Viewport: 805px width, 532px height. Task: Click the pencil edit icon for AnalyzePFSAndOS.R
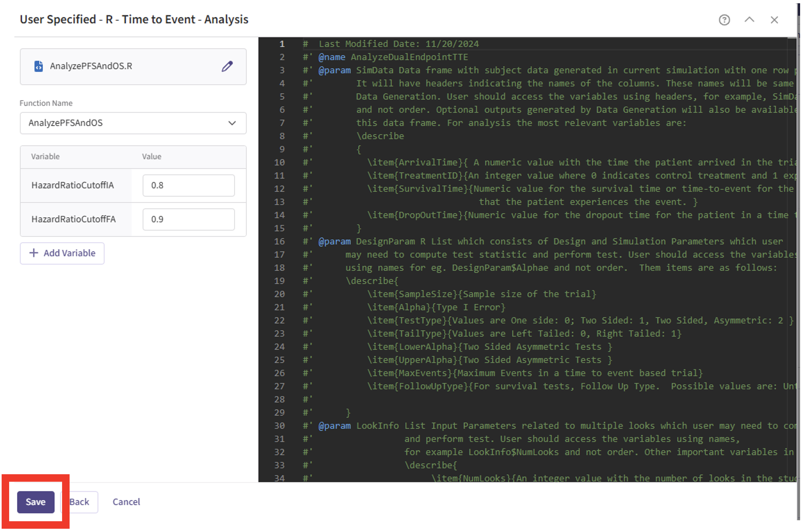pos(227,66)
